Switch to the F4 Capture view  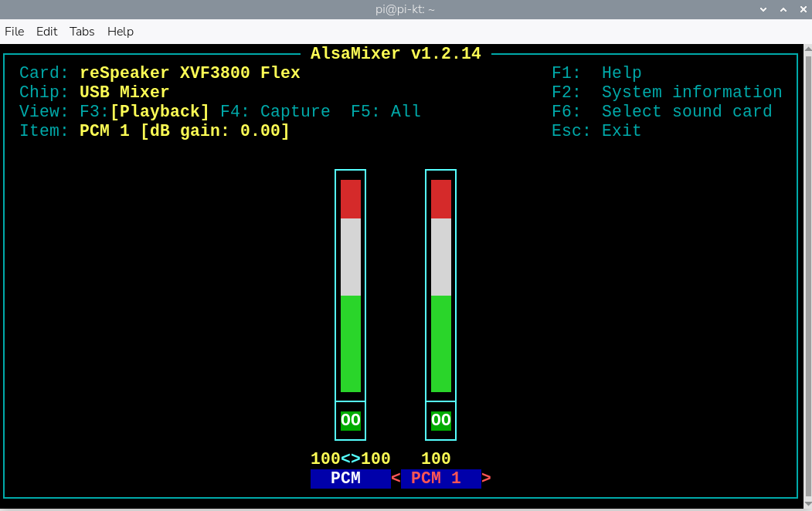275,111
